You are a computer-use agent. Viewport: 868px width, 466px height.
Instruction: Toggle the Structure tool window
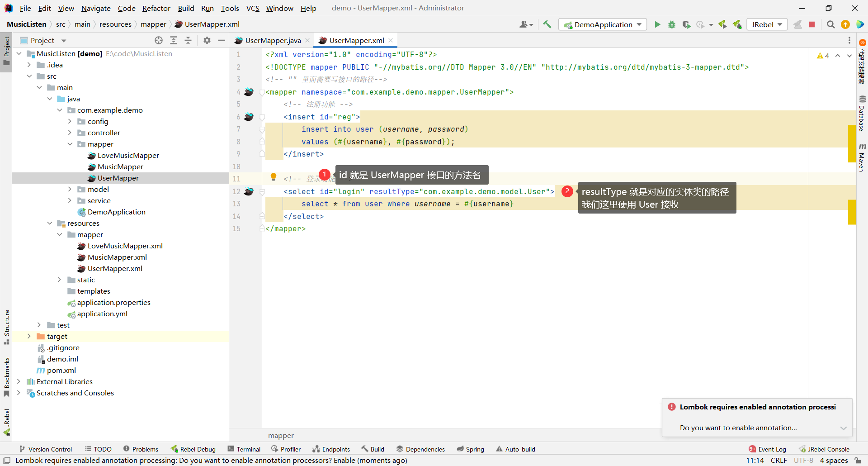pyautogui.click(x=7, y=327)
